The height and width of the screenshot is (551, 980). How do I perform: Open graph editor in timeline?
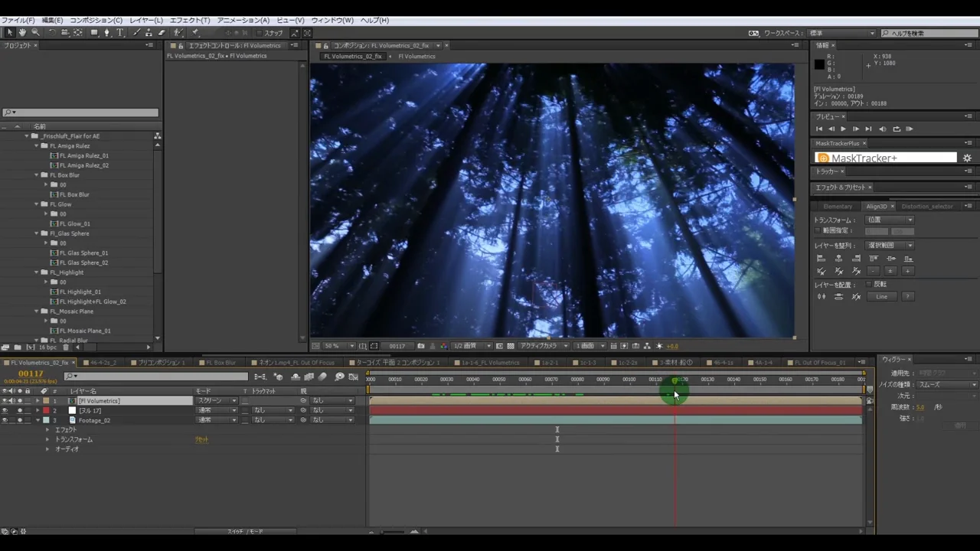tap(353, 377)
